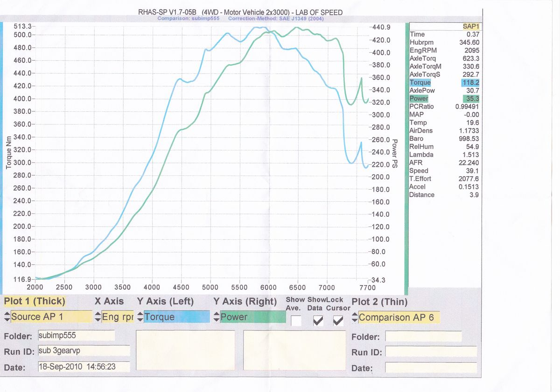Disable the Lock Cursor checkbox
Screen dimensions: 560x392
338,321
